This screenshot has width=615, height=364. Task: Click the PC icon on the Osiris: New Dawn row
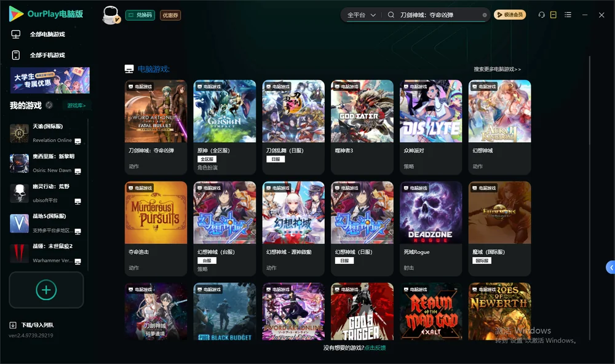coord(77,172)
